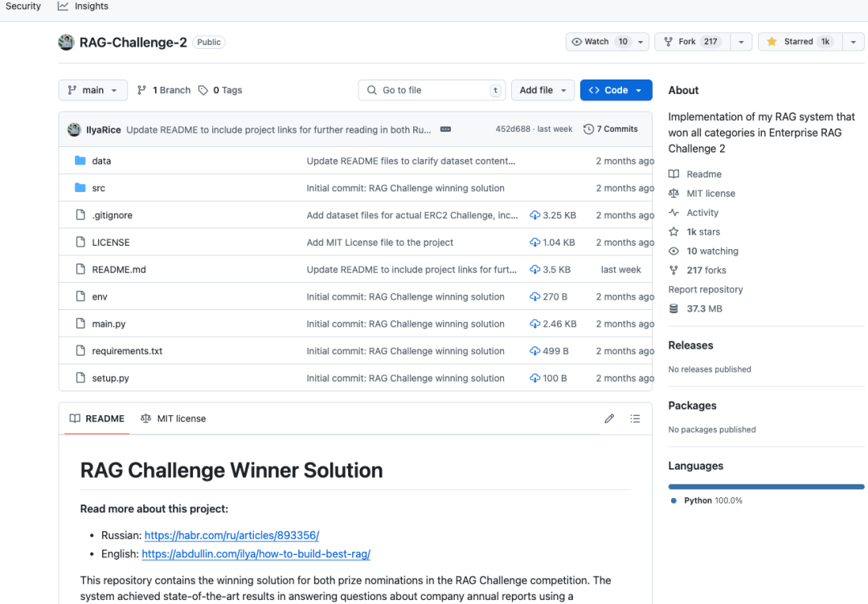Click the src folder icon

point(80,188)
